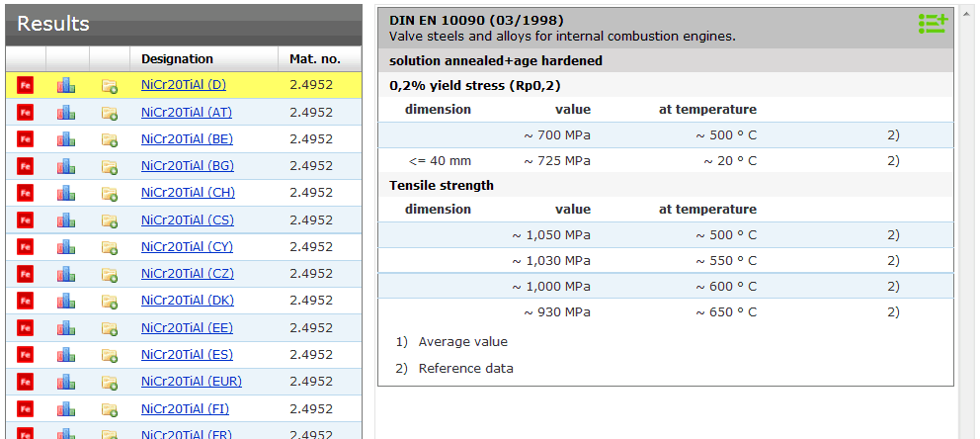Screen dimensions: 980x439
Task: Open the bar chart icon for NiCr20TiAl (DK)
Action: 66,301
